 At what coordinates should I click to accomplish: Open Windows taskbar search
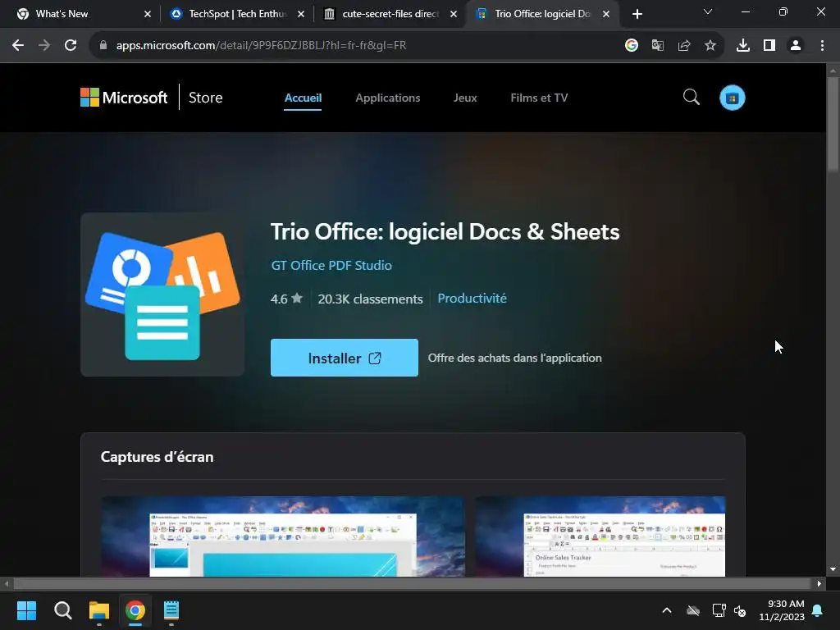click(62, 610)
